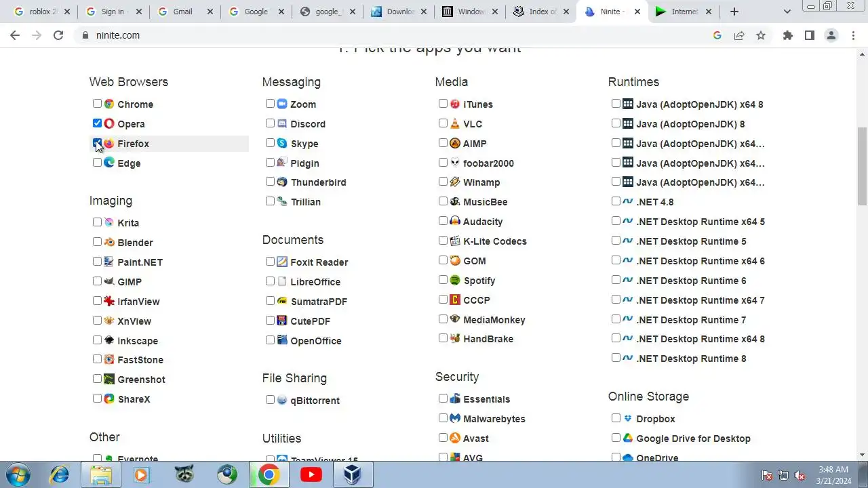Image resolution: width=868 pixels, height=488 pixels.
Task: Open a new tab with the plus button
Action: point(734,12)
